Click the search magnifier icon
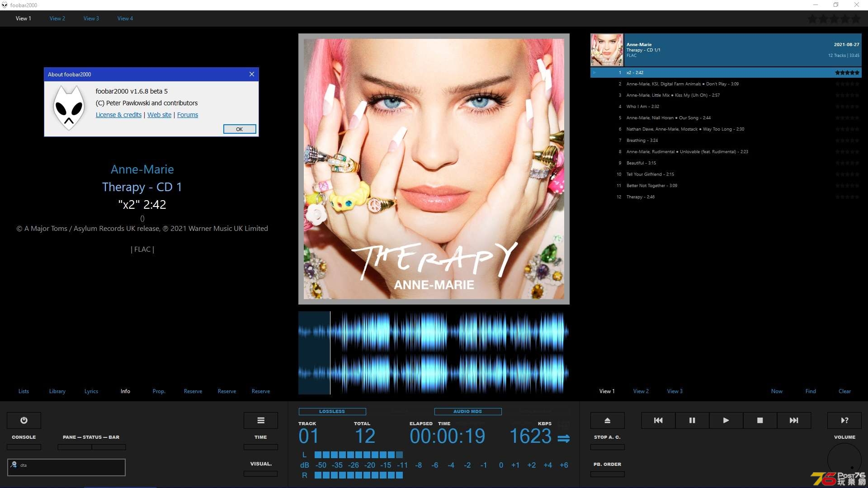The height and width of the screenshot is (488, 868). [x=14, y=465]
